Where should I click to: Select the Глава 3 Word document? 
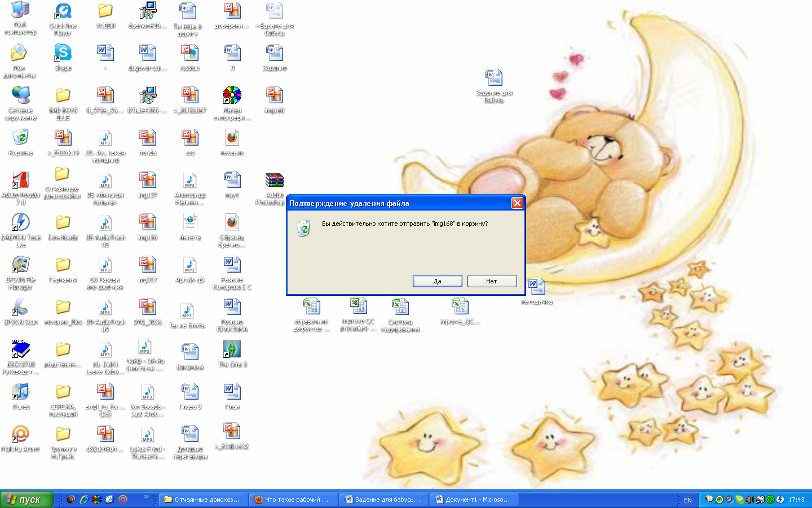click(x=190, y=397)
